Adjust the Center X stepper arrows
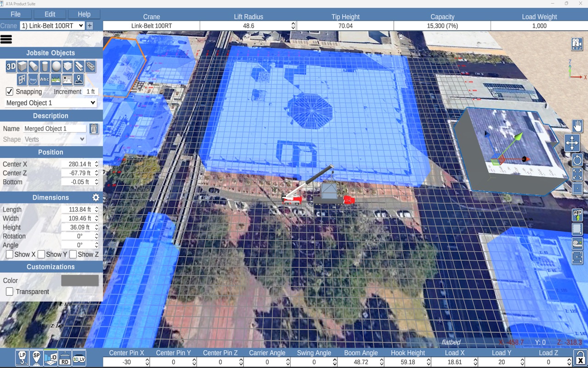 (96, 164)
